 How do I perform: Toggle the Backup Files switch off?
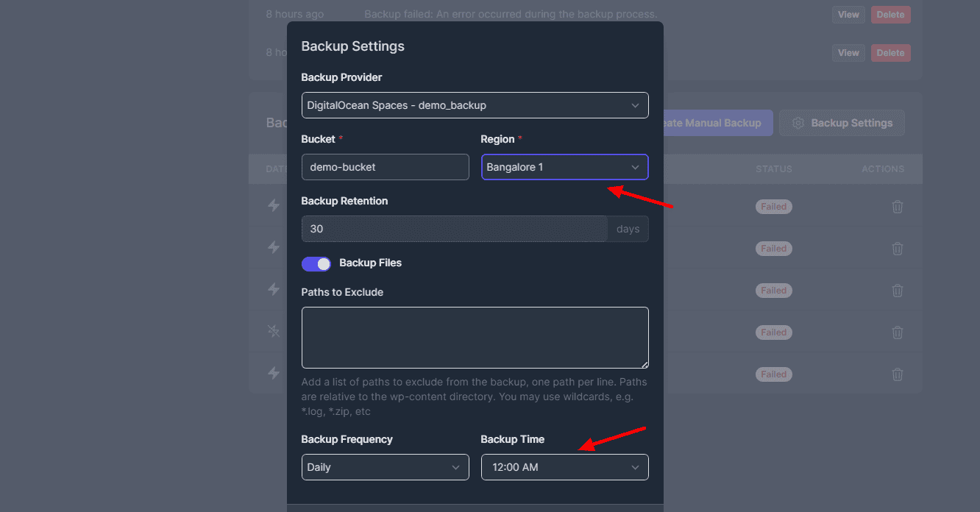[x=316, y=263]
